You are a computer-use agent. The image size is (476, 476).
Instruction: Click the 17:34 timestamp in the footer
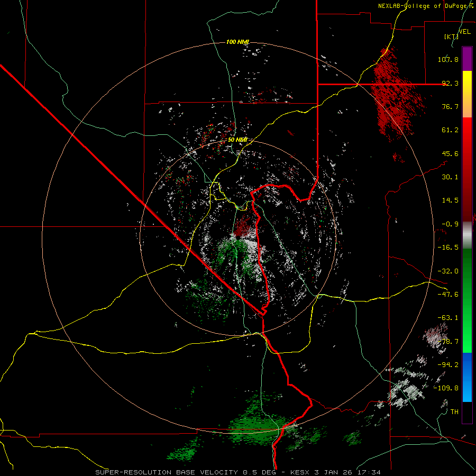tap(370, 472)
